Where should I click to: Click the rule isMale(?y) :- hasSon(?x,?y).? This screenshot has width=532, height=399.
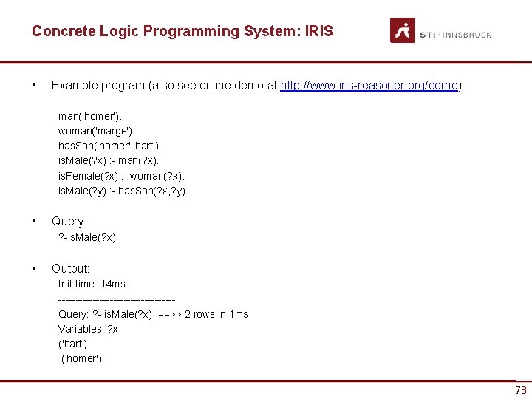(123, 191)
